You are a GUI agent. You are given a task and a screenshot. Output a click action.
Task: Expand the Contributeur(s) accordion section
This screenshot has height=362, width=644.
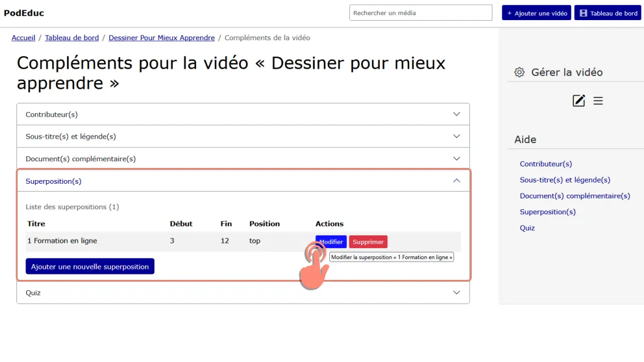click(x=243, y=114)
